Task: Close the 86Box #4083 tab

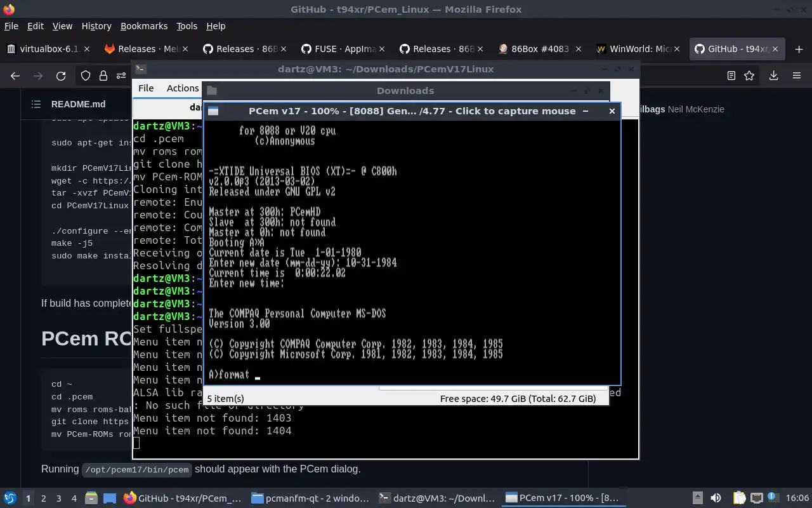Action: coord(579,49)
